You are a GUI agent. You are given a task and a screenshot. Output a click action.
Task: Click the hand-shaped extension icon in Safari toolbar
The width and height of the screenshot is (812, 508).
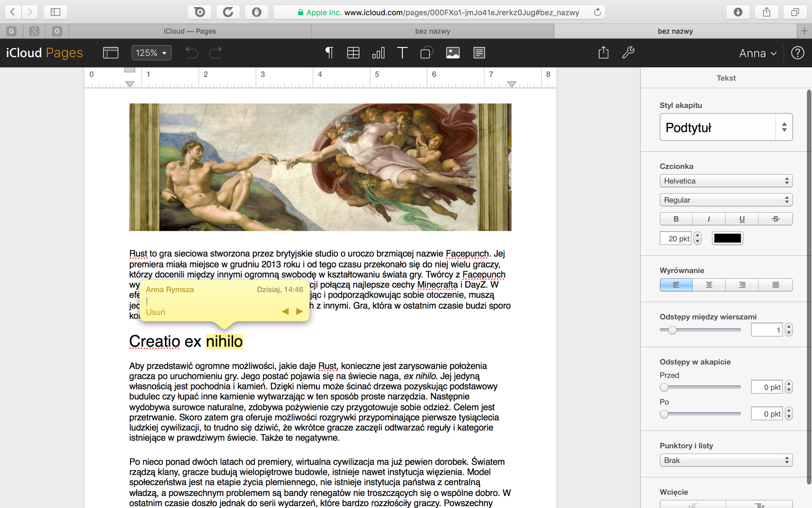coord(257,12)
